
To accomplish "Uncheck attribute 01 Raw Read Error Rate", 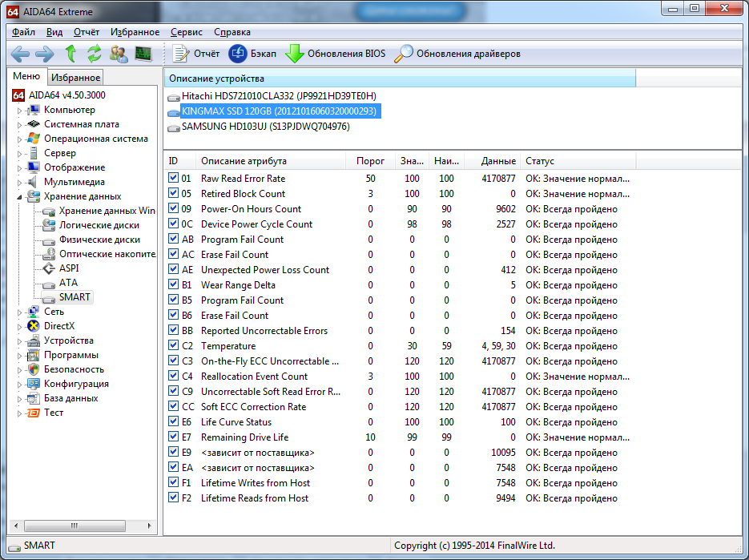I will tap(173, 178).
